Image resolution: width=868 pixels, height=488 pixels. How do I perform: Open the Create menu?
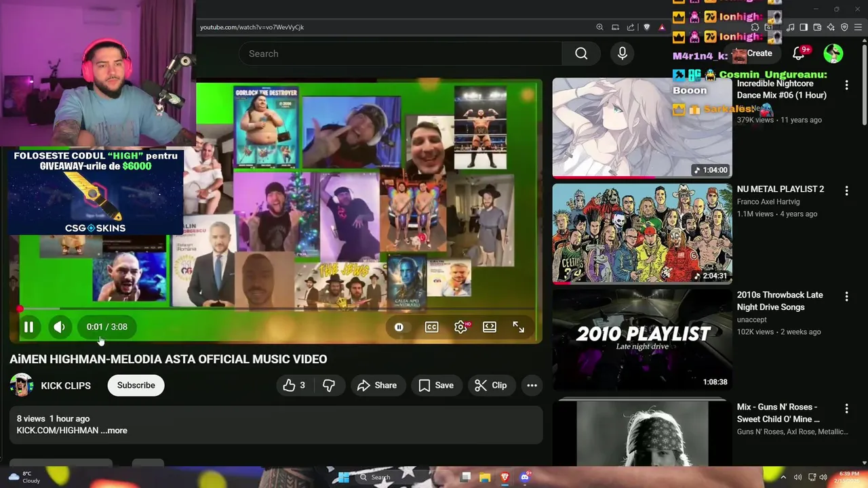click(x=754, y=53)
